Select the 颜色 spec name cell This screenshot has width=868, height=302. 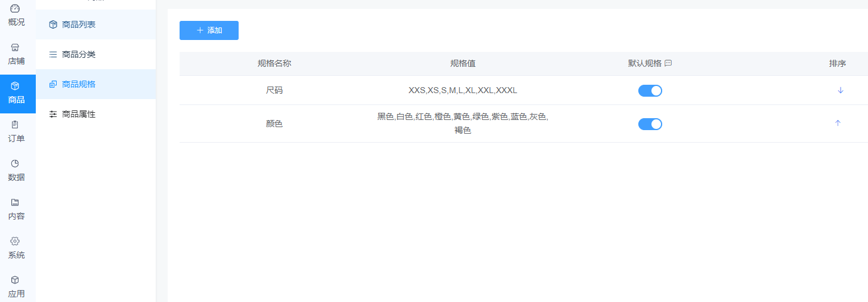point(274,124)
